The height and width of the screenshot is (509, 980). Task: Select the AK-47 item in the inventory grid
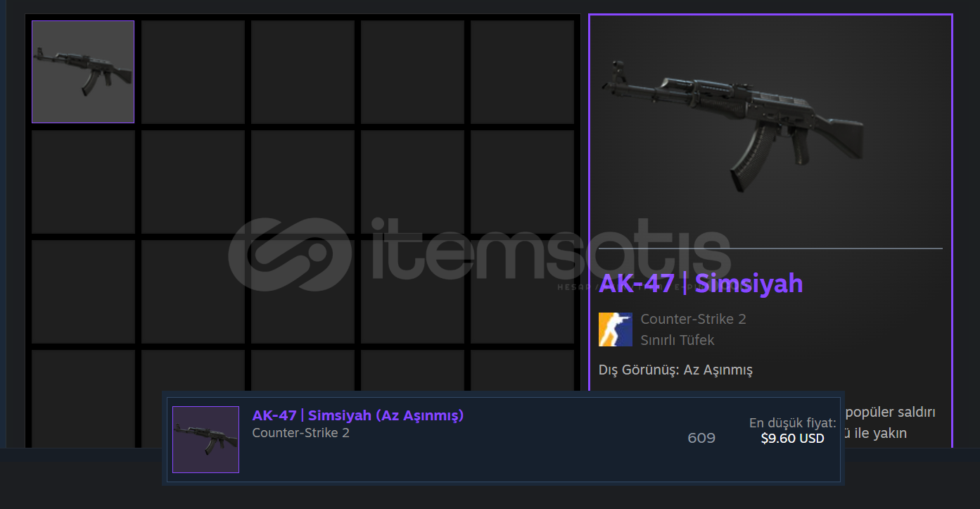tap(83, 72)
